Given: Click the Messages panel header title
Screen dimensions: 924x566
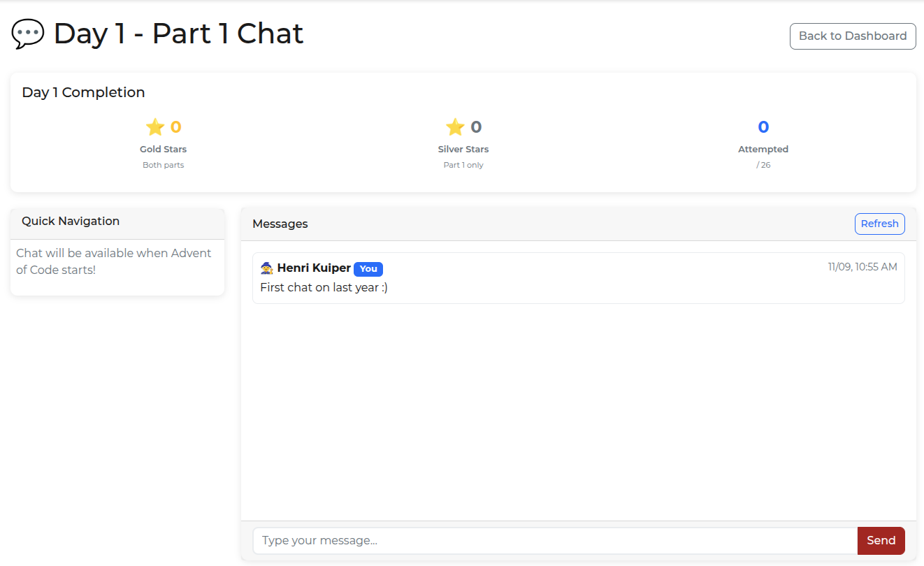Looking at the screenshot, I should click(280, 224).
